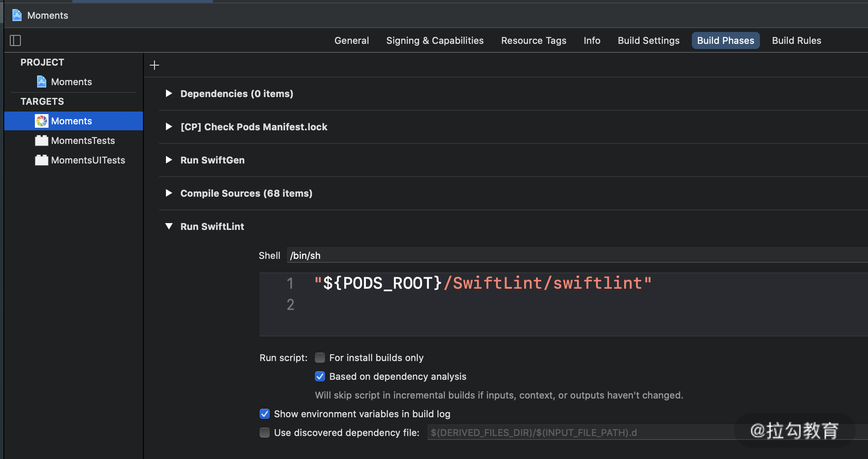Expand the Check Pods Manifest.lock phase
The image size is (868, 459).
[169, 126]
